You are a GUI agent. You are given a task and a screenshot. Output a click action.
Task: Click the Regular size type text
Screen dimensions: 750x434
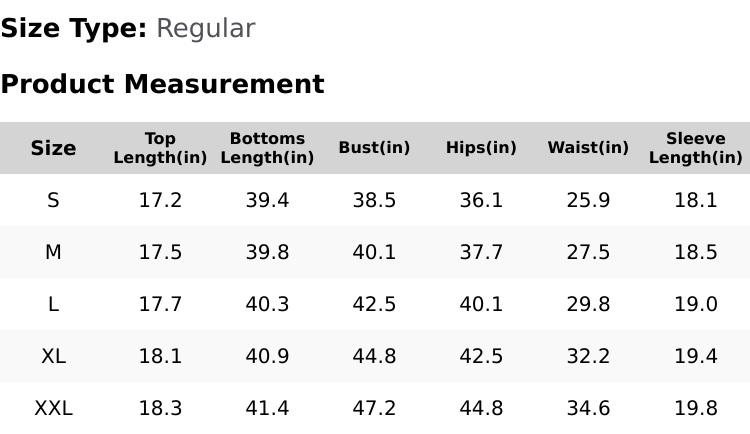point(205,29)
